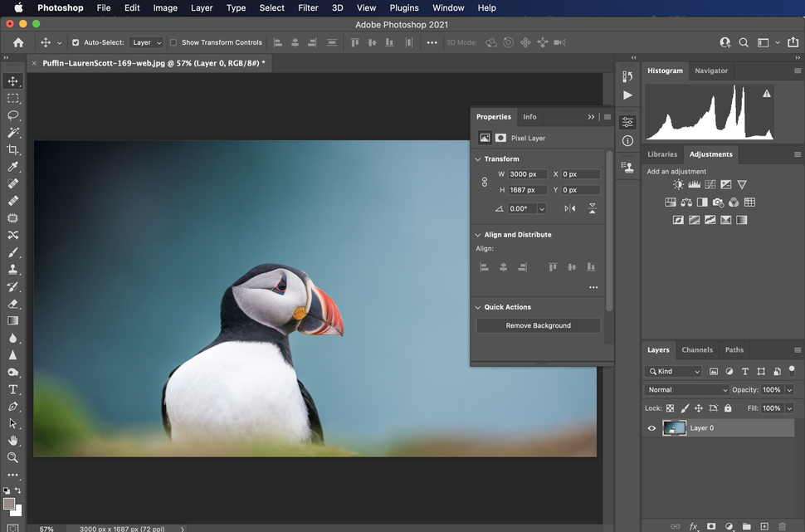Open the Filter menu in the menu bar
Viewport: 805px width, 532px height.
(x=308, y=7)
